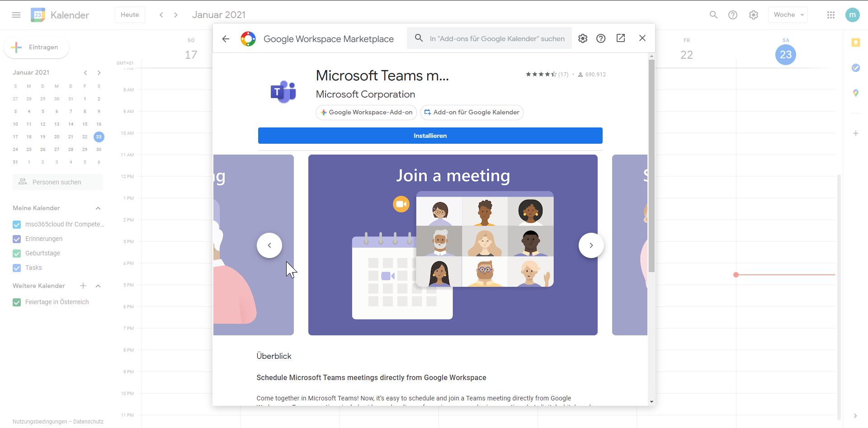The image size is (868, 428).
Task: Click Join a meeting screenshot
Action: [x=453, y=245]
